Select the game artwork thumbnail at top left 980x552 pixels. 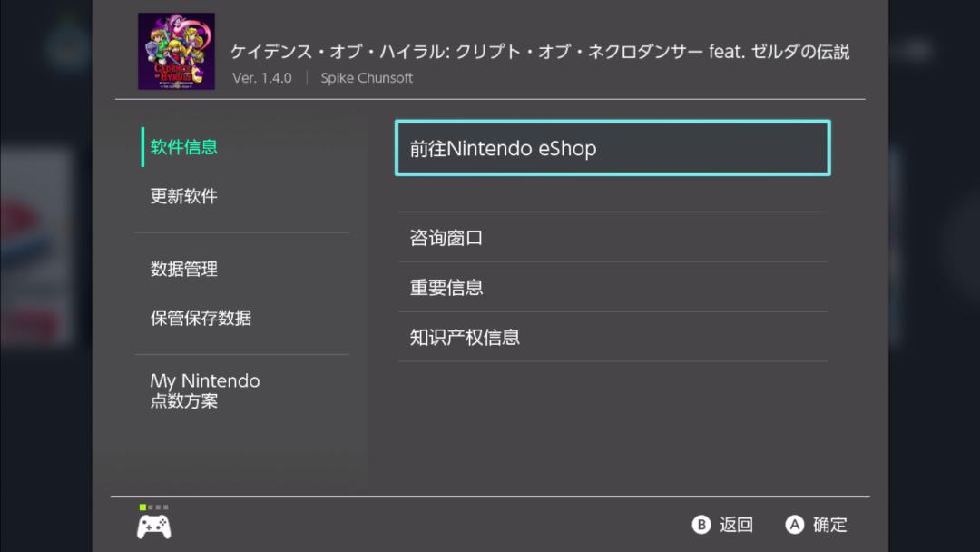(176, 50)
